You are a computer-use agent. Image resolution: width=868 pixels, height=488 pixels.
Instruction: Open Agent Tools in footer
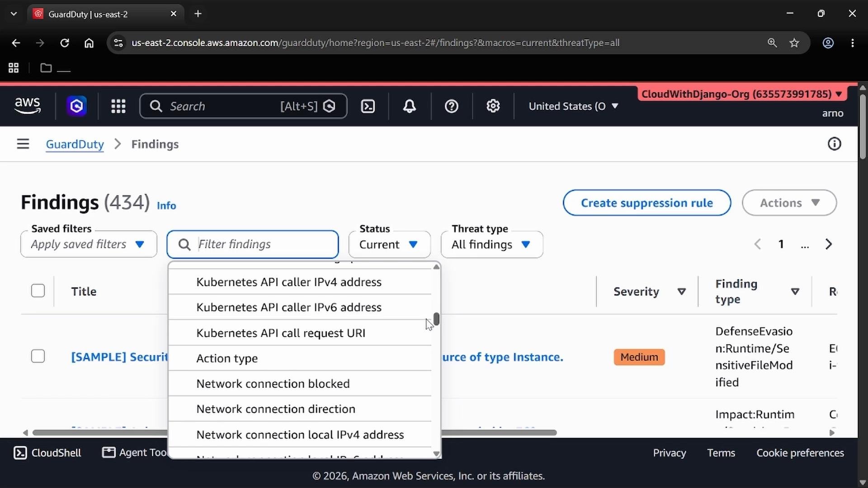(135, 453)
